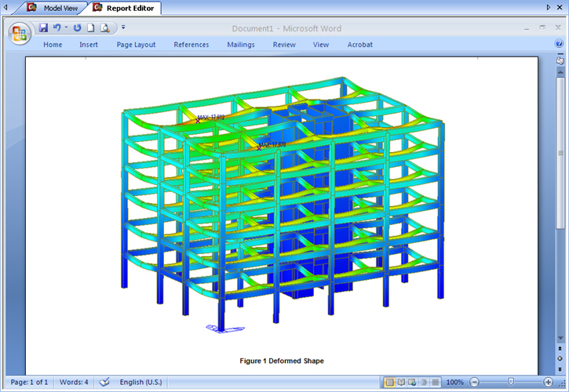The width and height of the screenshot is (569, 392).
Task: Switch to Full Screen Reading view
Action: tap(401, 382)
